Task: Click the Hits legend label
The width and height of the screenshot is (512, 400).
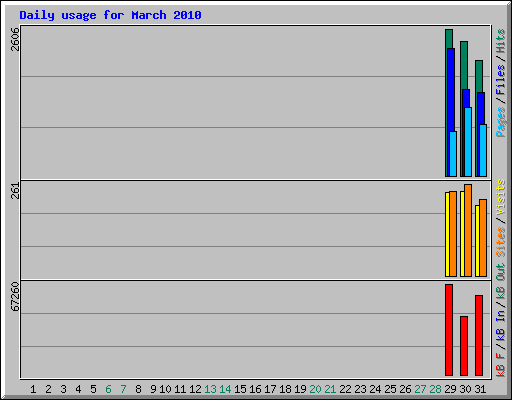Action: [500, 41]
